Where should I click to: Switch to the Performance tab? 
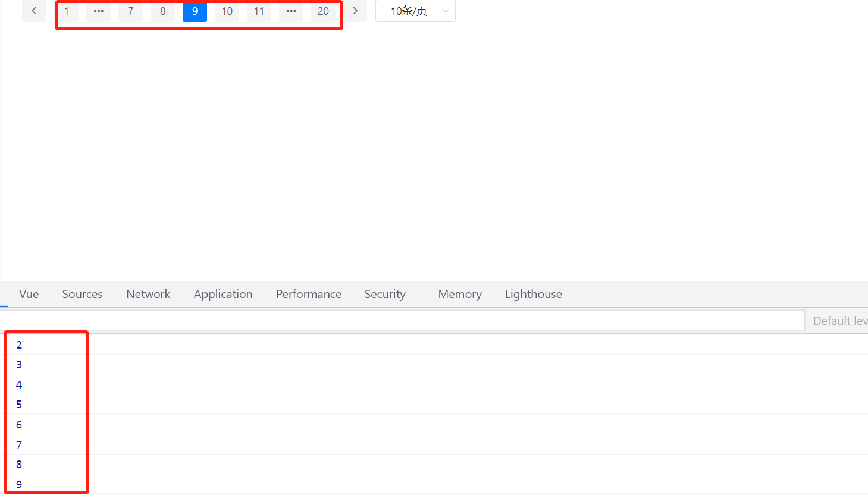309,294
